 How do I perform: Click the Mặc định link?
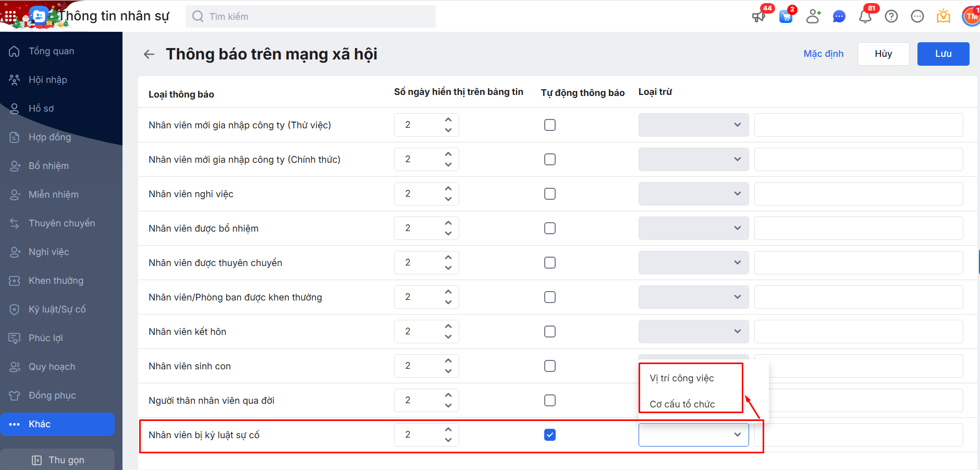click(x=823, y=54)
